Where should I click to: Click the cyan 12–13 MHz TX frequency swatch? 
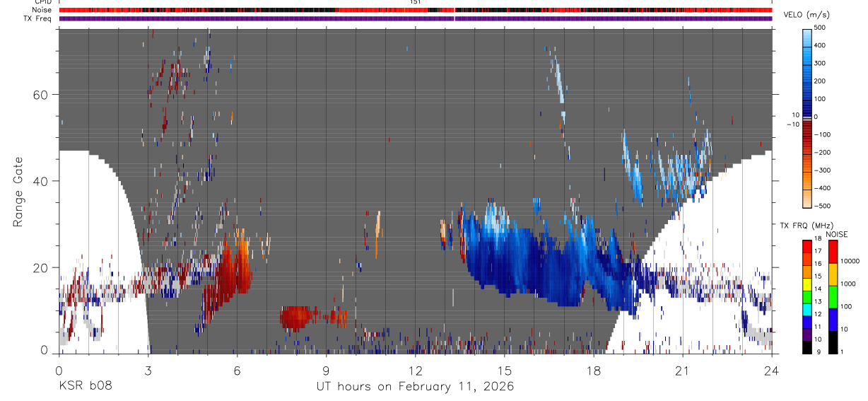tap(807, 309)
